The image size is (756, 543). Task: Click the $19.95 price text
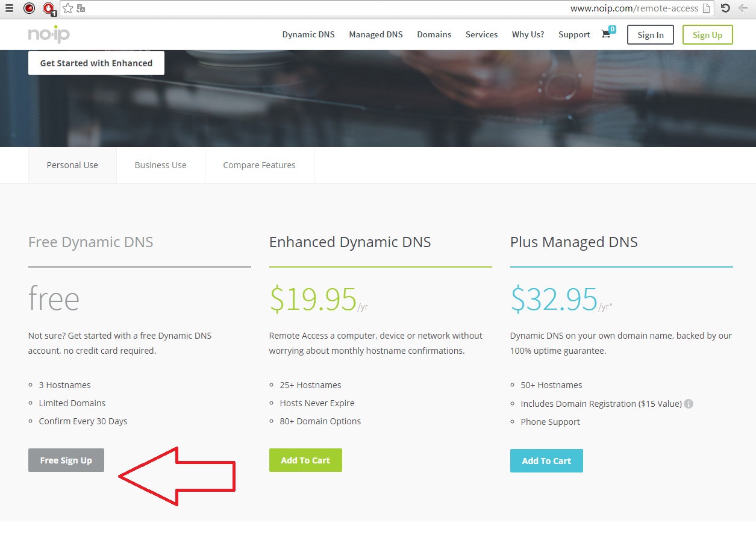[x=313, y=300]
